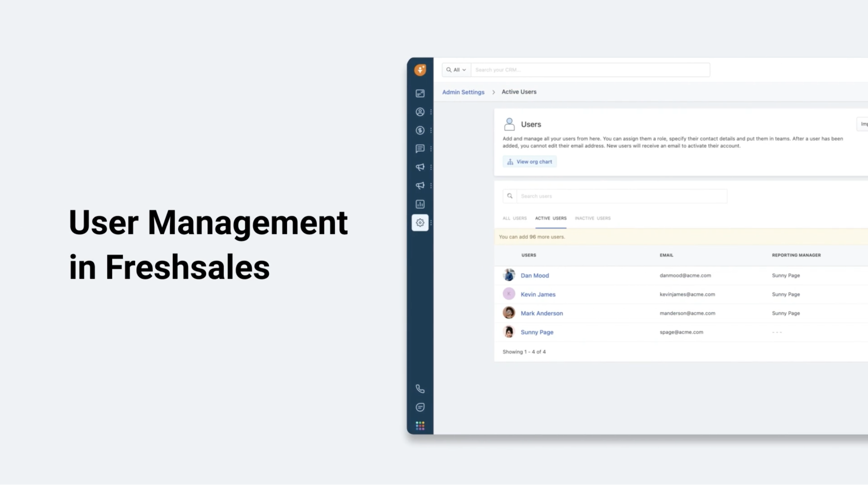Image resolution: width=868 pixels, height=485 pixels.
Task: Click the first campaigns megaphone icon
Action: click(x=420, y=167)
